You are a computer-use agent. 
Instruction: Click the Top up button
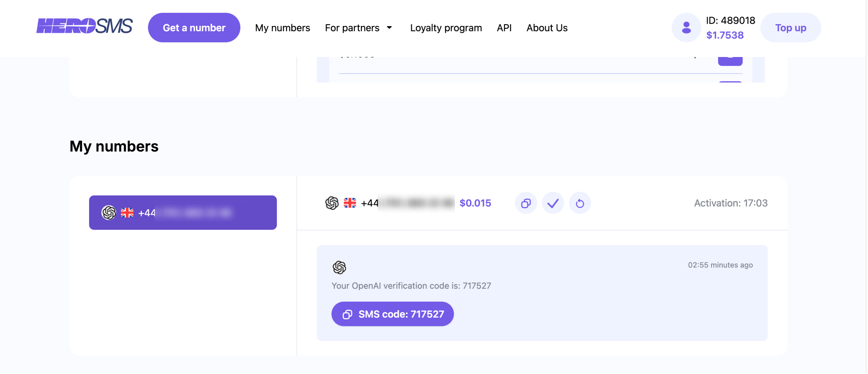point(790,28)
